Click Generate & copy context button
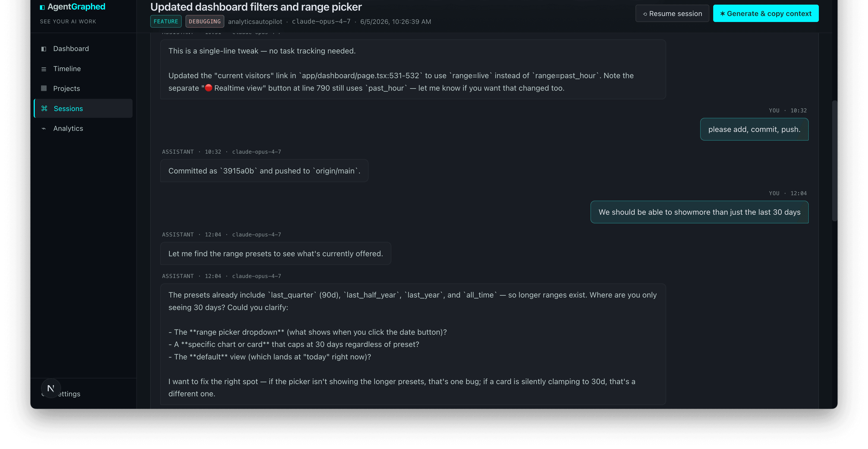Screen dimensions: 868x449 766,14
